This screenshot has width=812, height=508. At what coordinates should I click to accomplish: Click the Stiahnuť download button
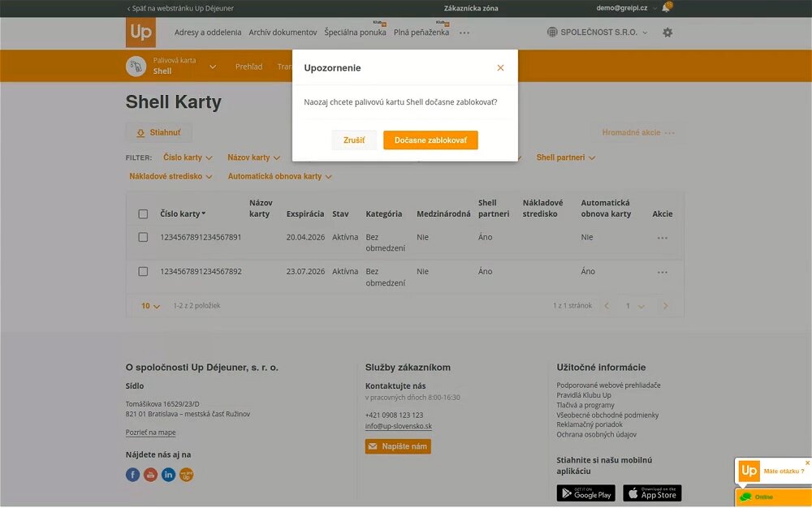coord(158,132)
